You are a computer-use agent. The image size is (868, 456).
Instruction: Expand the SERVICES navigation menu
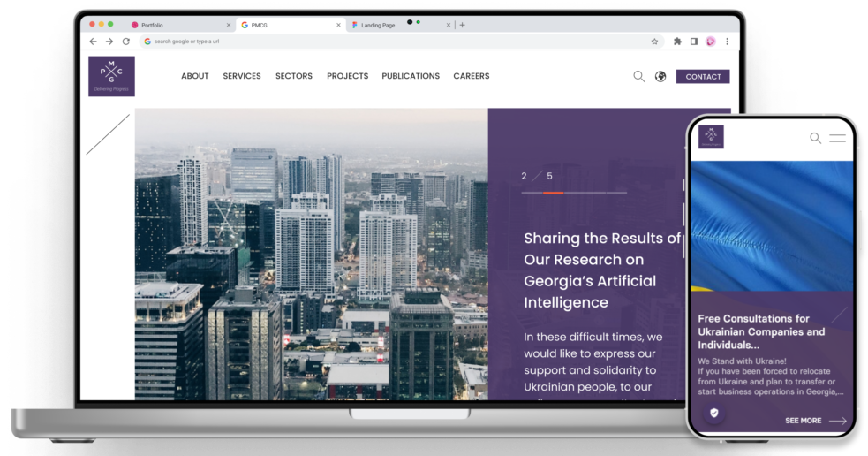[242, 76]
